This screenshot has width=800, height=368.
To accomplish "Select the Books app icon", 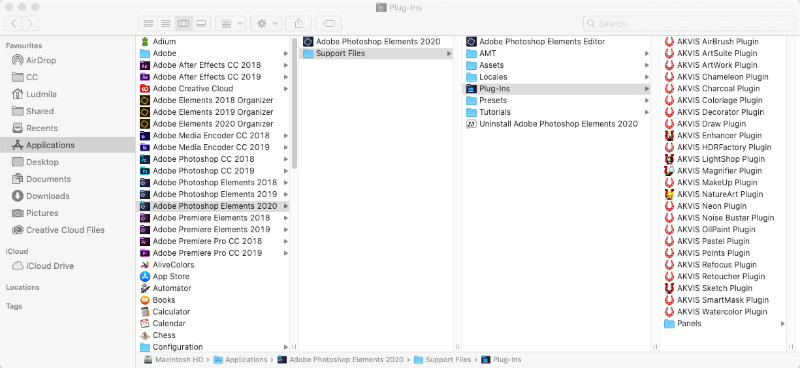I will (x=144, y=300).
